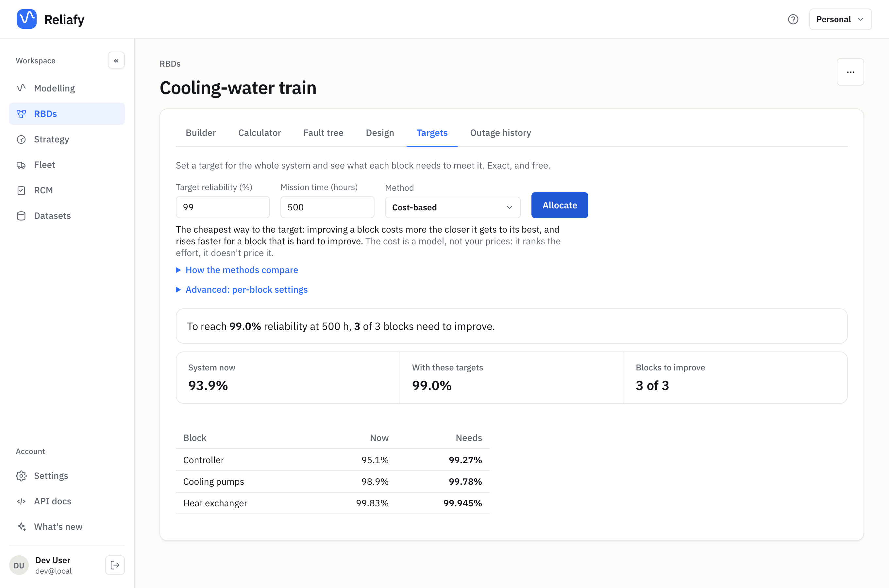Image resolution: width=889 pixels, height=588 pixels.
Task: Click the RCM clipboard icon
Action: (x=21, y=190)
